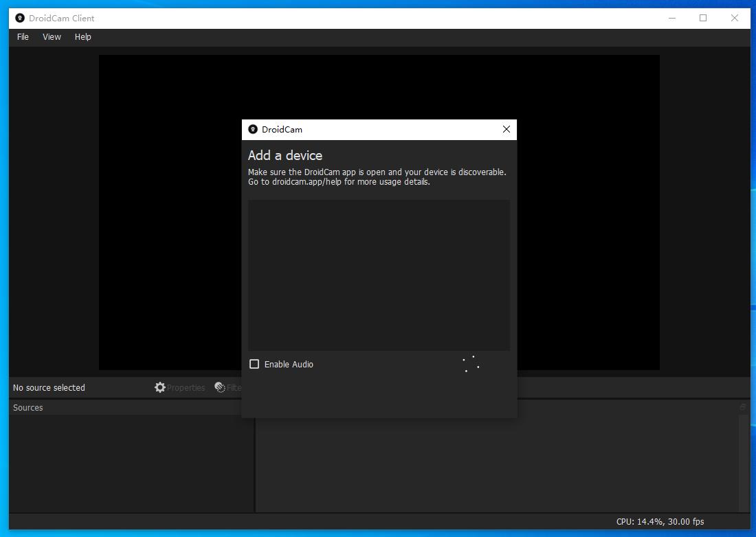This screenshot has height=537, width=756.
Task: Maximize the DroidCam Client window
Action: coord(703,18)
